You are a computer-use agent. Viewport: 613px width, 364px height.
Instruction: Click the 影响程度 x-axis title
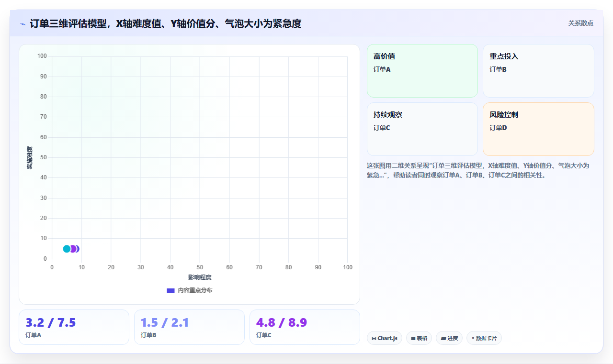click(200, 277)
